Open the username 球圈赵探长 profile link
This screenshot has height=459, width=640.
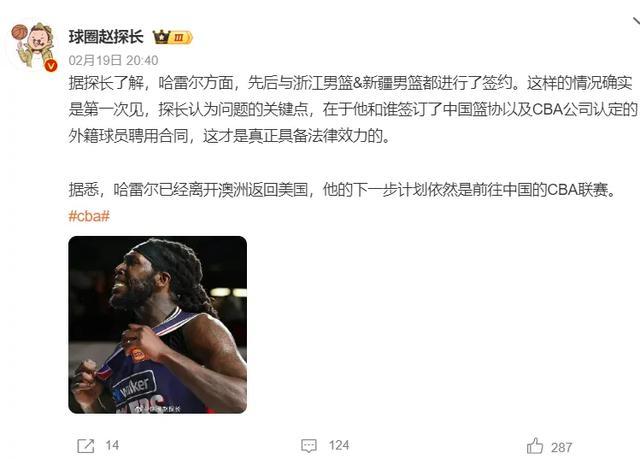[106, 37]
